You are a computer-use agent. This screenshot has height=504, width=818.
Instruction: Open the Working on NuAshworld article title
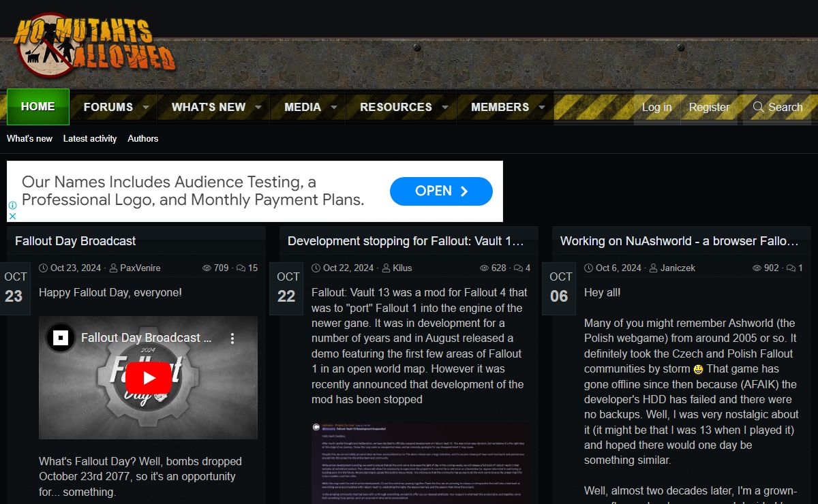(x=679, y=241)
